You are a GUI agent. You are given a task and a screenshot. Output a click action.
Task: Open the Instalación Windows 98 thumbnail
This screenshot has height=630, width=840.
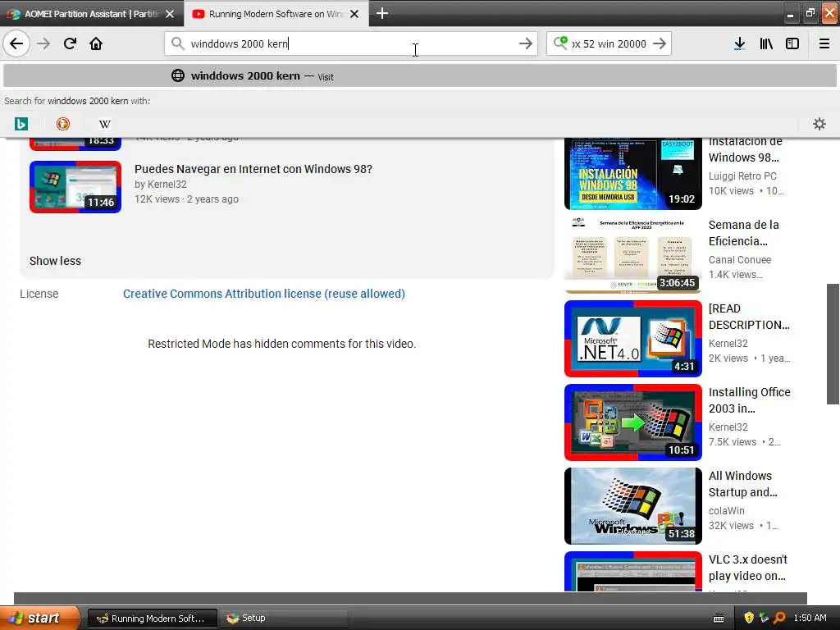[633, 174]
